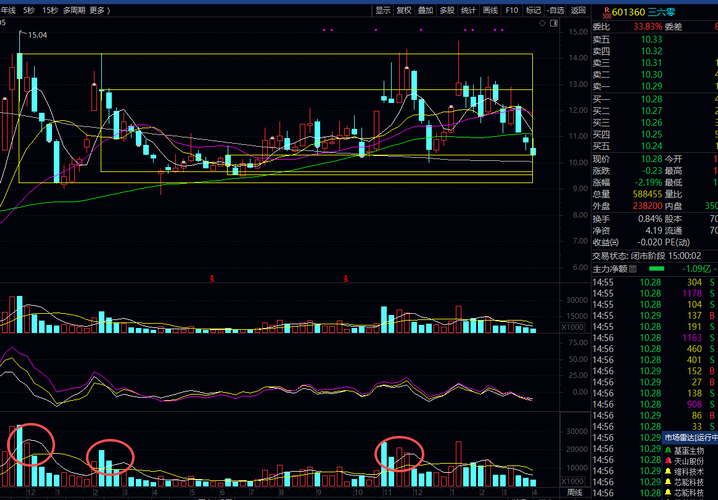
Task: Click the X1000 unit box in the bottom indicator panel
Action: (x=572, y=481)
